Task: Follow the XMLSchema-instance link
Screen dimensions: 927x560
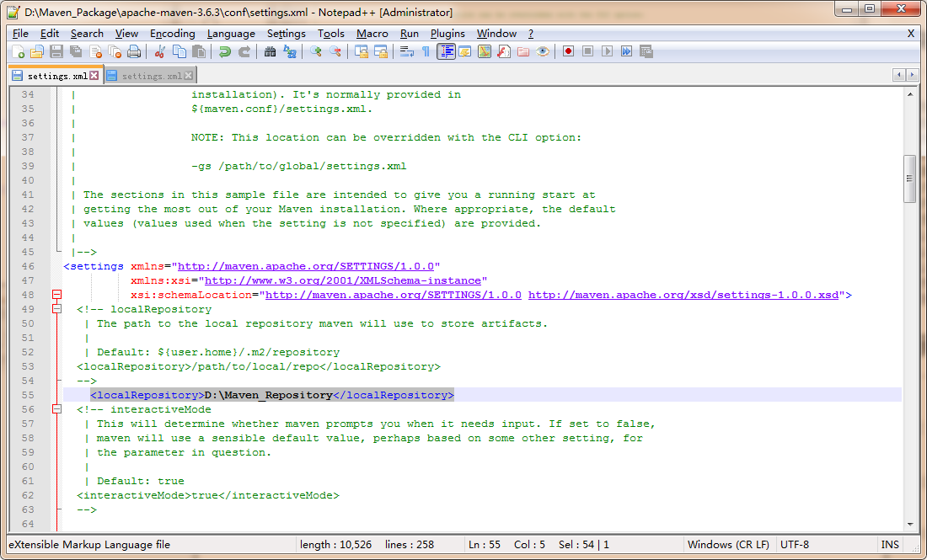Action: coord(343,280)
